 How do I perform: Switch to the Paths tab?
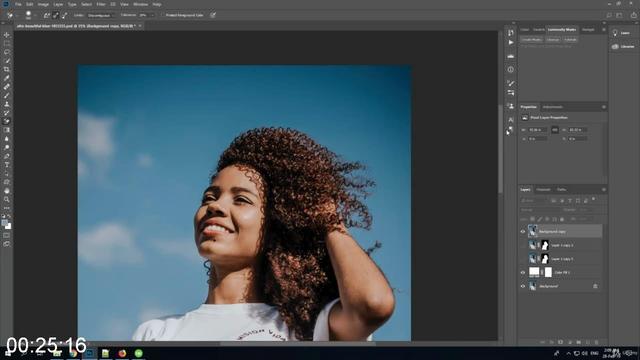click(x=562, y=189)
